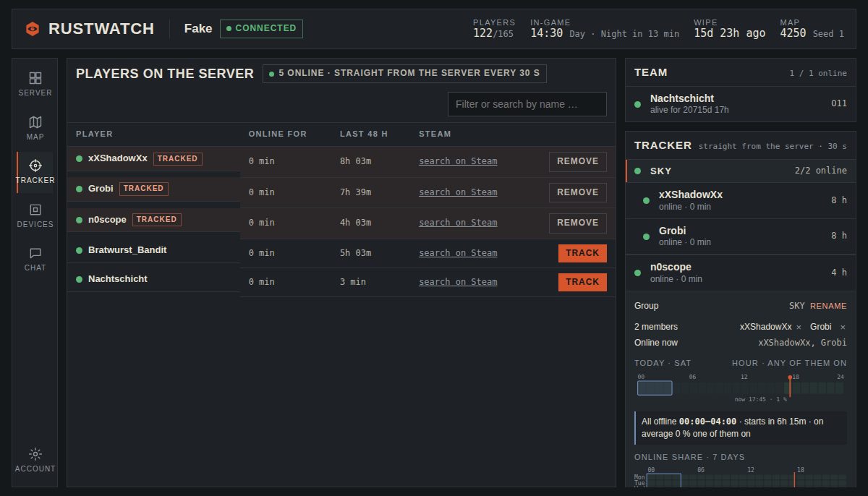Rename the SKY group
Image resolution: width=868 pixels, height=496 pixels.
pyautogui.click(x=828, y=306)
